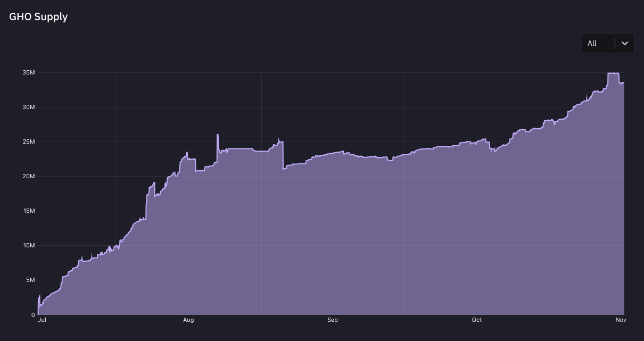Click the 25M y-axis label
The image size is (644, 341).
(29, 142)
